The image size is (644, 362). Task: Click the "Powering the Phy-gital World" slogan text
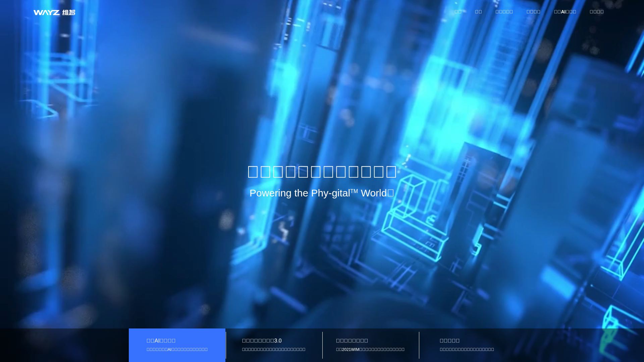tap(322, 193)
